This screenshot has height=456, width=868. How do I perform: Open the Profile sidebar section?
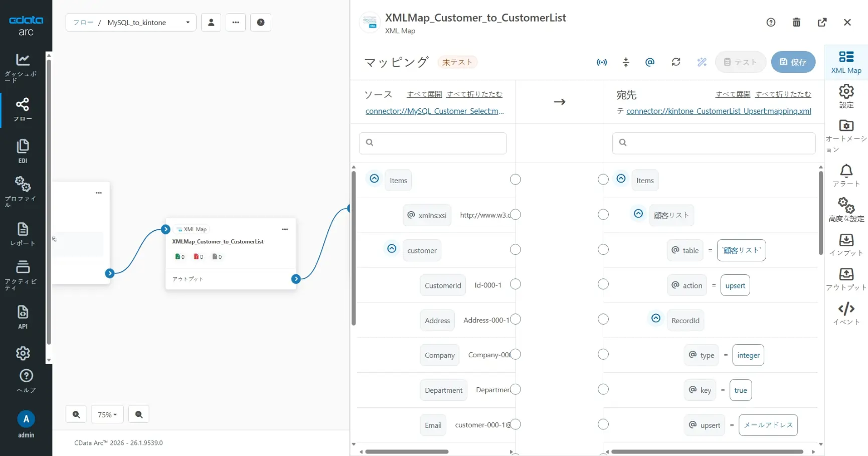23,192
